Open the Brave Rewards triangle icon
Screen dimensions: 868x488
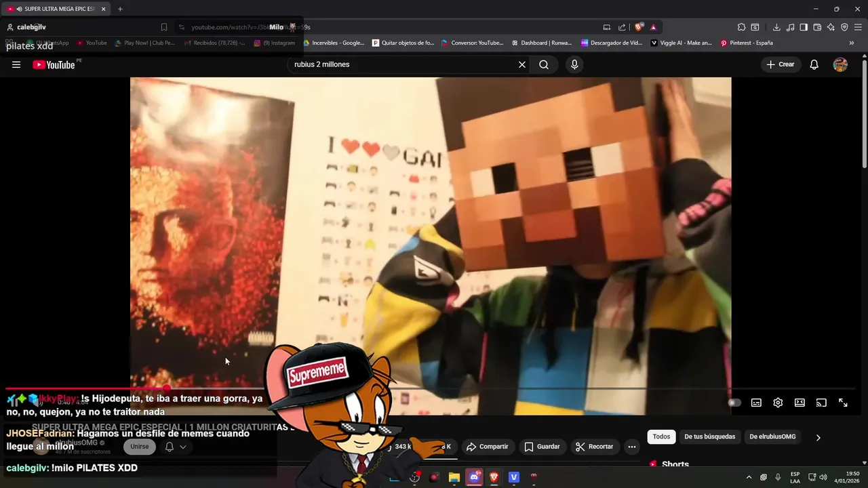[x=653, y=27]
